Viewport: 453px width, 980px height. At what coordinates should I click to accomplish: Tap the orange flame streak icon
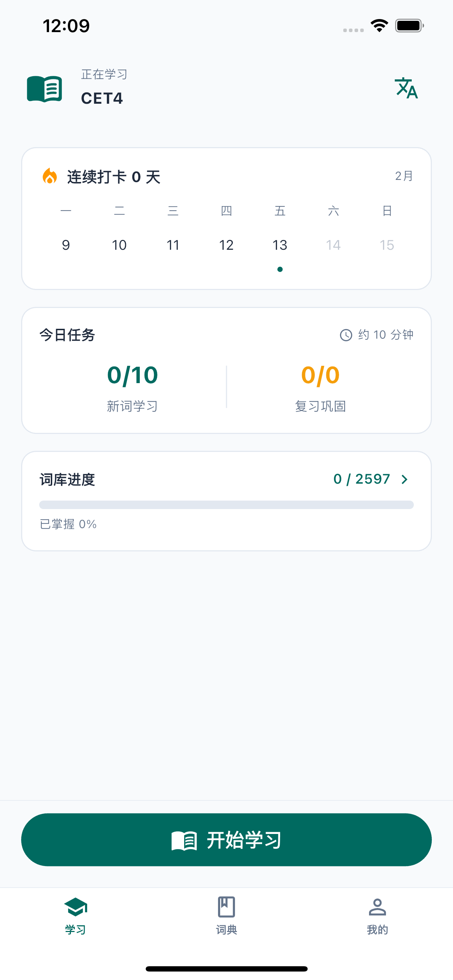click(50, 176)
